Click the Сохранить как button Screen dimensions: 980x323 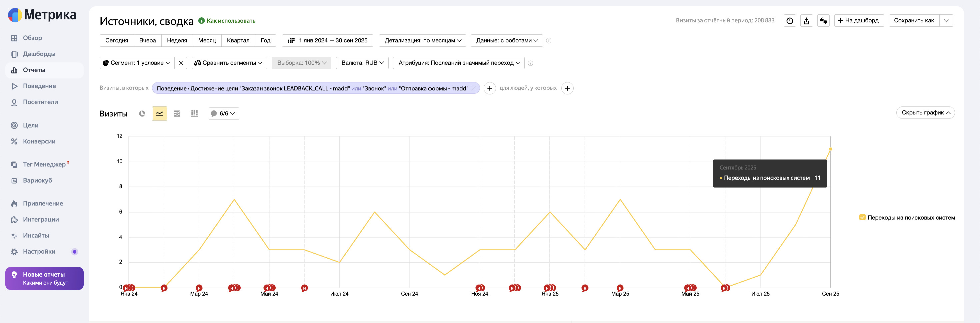click(x=914, y=21)
